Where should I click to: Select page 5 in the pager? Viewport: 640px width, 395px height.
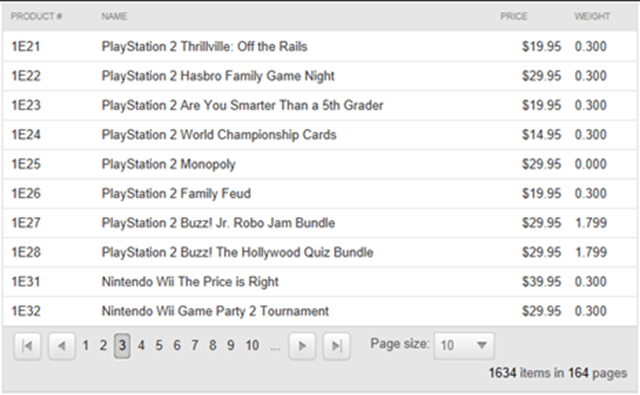pyautogui.click(x=159, y=346)
